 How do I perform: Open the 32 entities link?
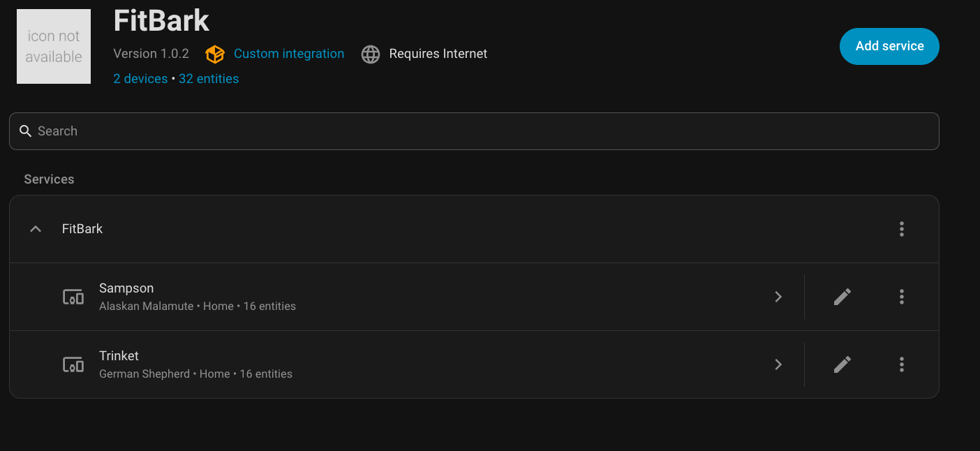(x=209, y=79)
